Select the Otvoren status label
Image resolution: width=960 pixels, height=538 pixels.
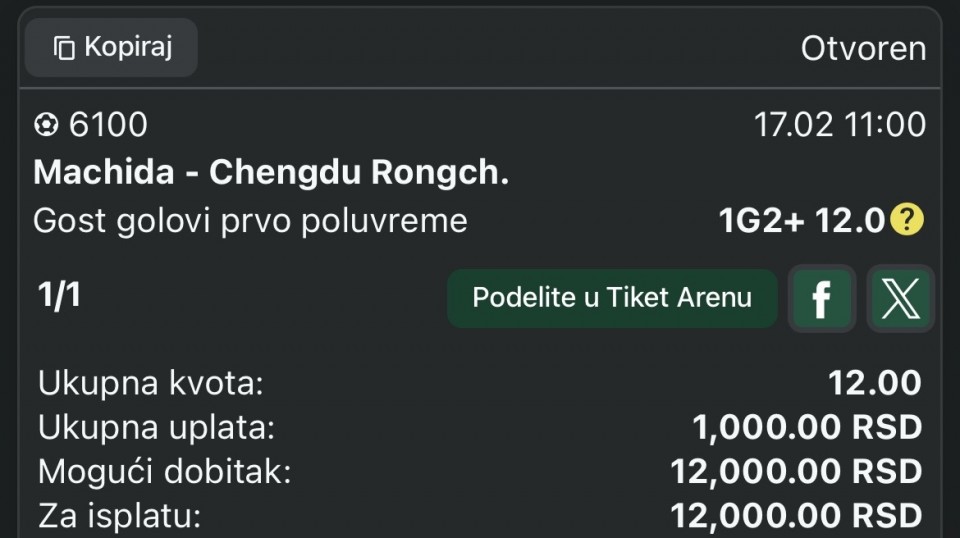tap(863, 48)
